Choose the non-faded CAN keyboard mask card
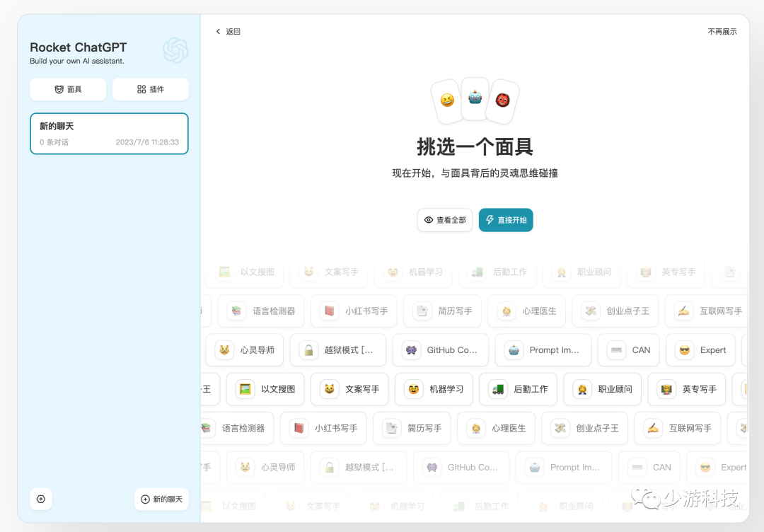The height and width of the screenshot is (532, 764). tap(629, 350)
